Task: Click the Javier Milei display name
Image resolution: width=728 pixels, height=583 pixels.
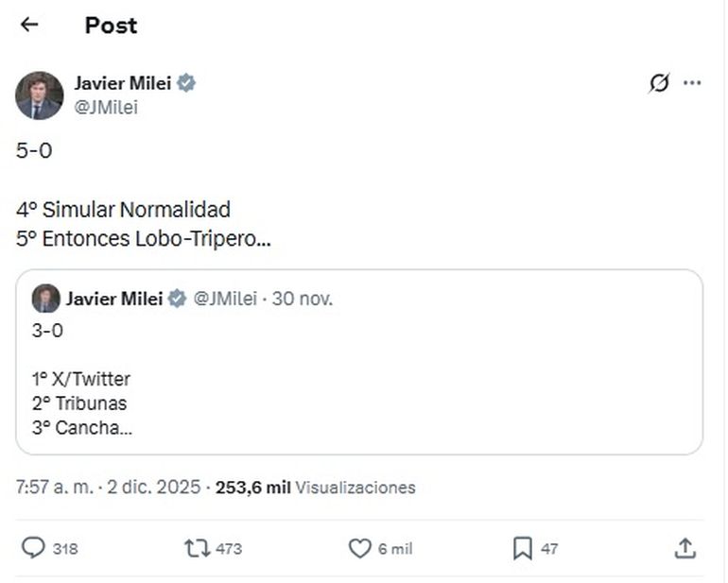Action: tap(123, 83)
